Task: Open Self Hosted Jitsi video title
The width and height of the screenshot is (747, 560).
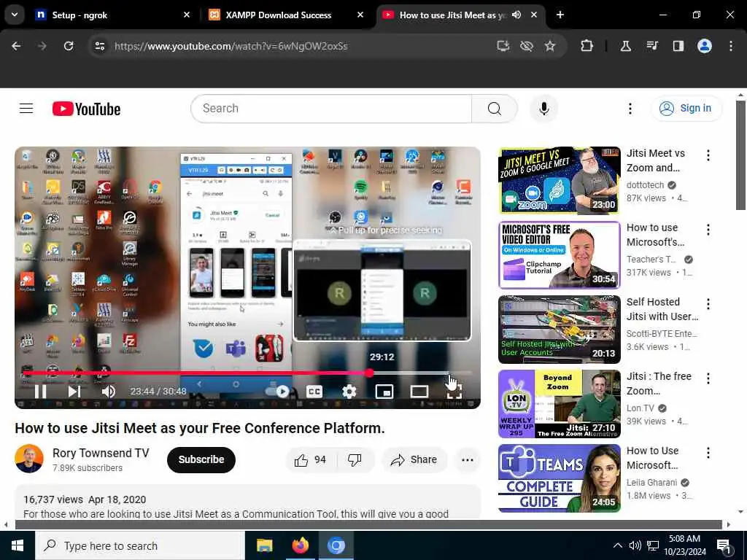Action: click(x=662, y=309)
